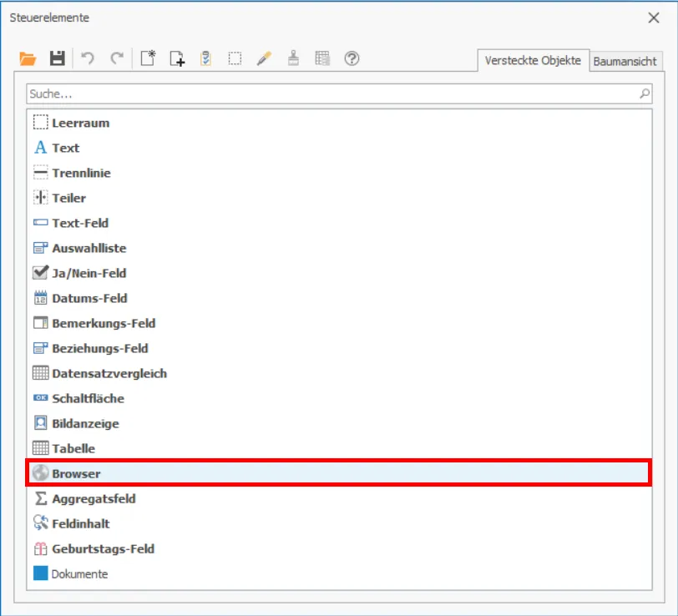The width and height of the screenshot is (678, 616).
Task: Click the grid table toolbar icon
Action: [322, 58]
